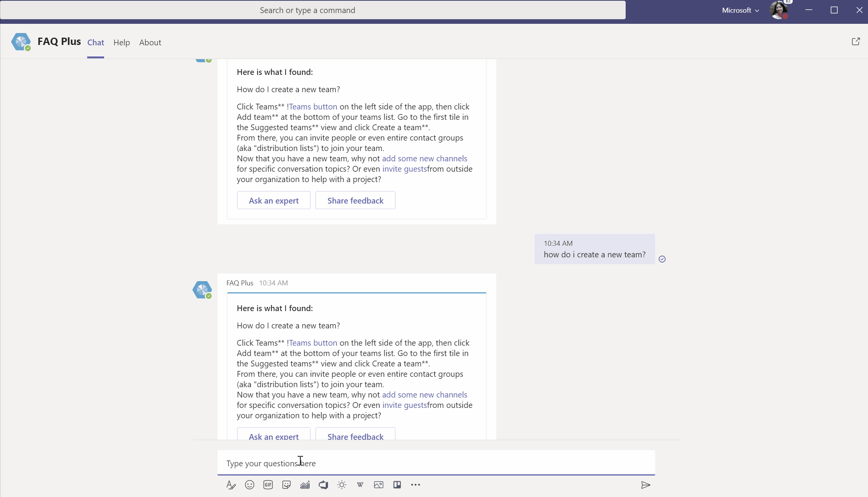This screenshot has height=497, width=868.
Task: Click the Chat tab in FAQ Plus
Action: pos(95,42)
